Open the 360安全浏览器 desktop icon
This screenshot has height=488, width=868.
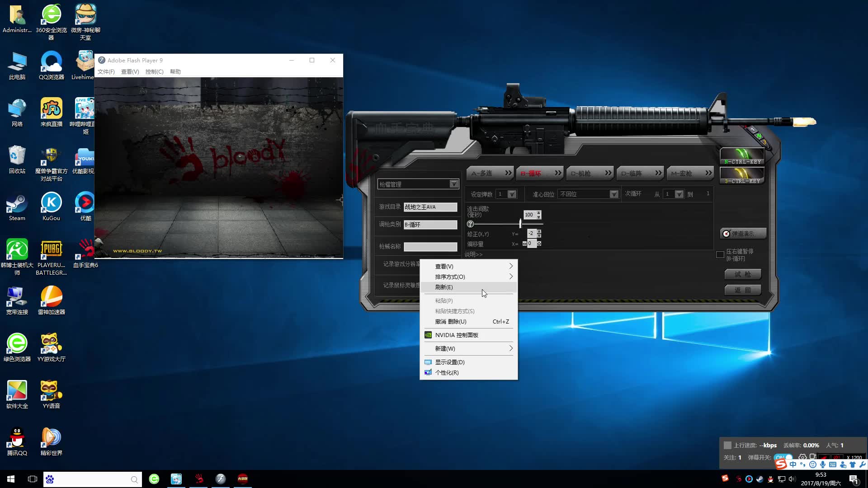[x=51, y=22]
